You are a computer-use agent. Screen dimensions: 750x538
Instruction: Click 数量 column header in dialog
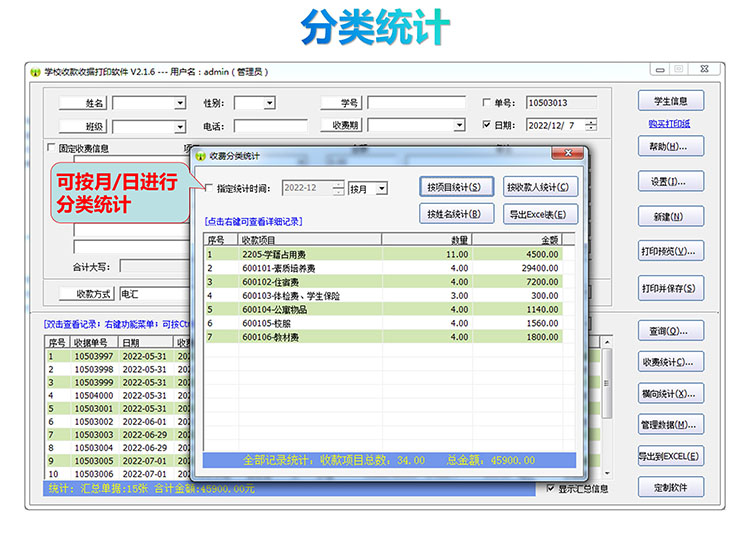click(x=427, y=240)
